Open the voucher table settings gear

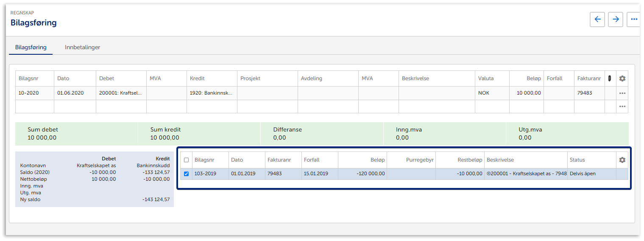622,78
